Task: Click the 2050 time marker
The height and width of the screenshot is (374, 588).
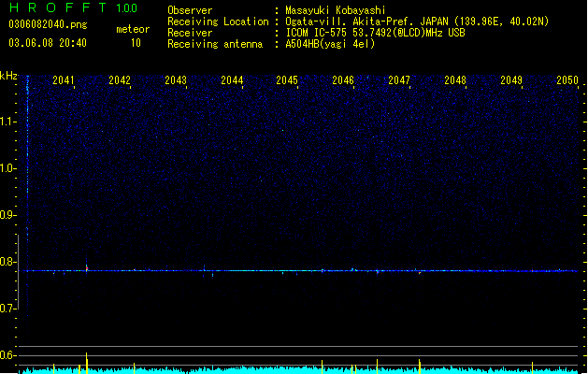Action: point(567,80)
